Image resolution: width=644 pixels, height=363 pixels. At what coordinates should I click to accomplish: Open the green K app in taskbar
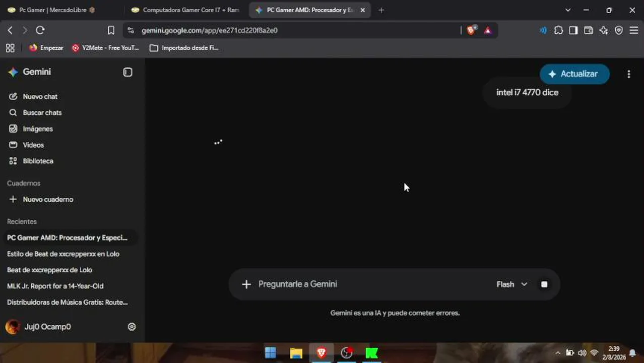pos(372,353)
